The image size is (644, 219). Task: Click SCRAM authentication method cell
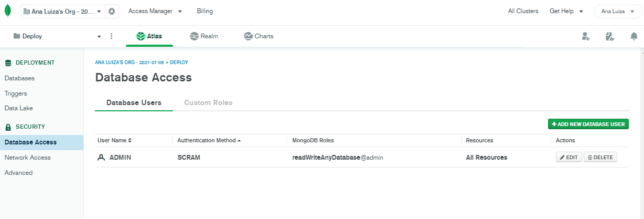click(189, 157)
